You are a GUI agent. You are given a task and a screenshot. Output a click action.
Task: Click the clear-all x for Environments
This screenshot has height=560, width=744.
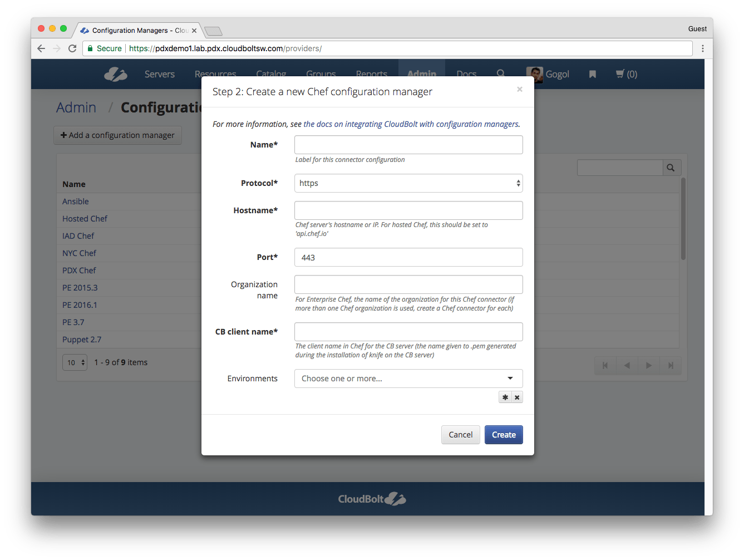pos(517,397)
